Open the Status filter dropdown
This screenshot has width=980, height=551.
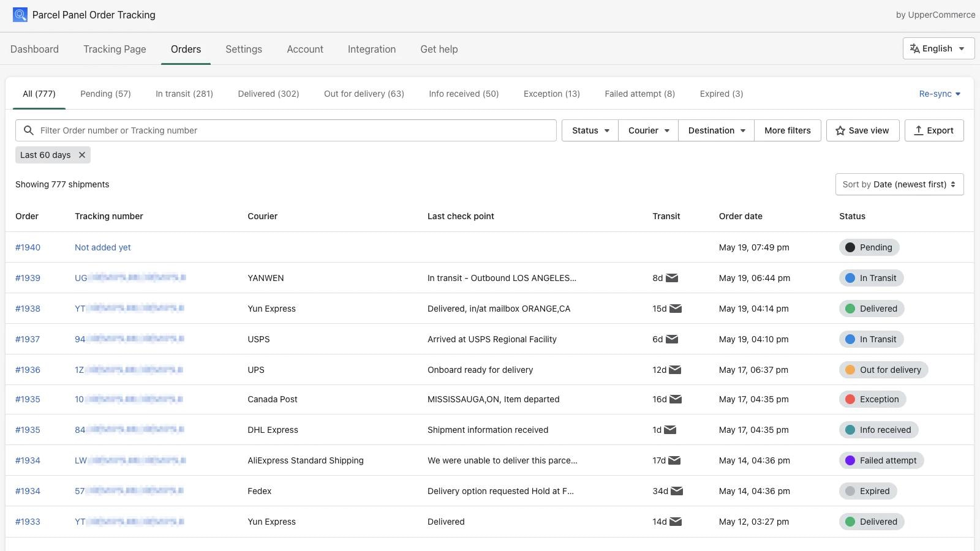(x=589, y=130)
